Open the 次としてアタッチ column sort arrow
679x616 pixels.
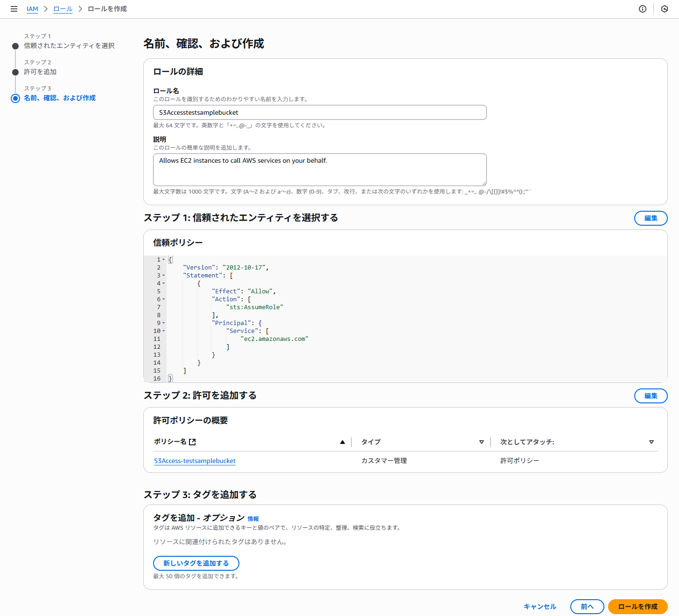pos(651,442)
